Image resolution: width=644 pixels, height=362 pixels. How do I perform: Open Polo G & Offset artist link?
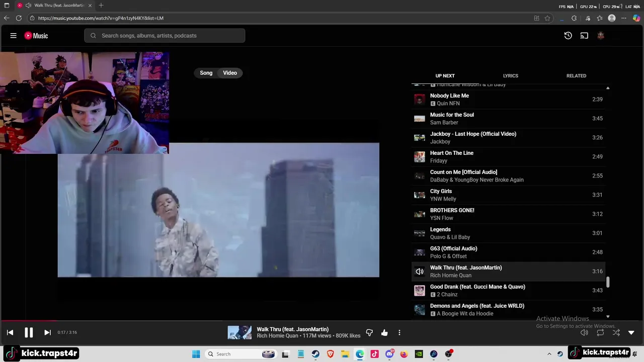coord(448,256)
